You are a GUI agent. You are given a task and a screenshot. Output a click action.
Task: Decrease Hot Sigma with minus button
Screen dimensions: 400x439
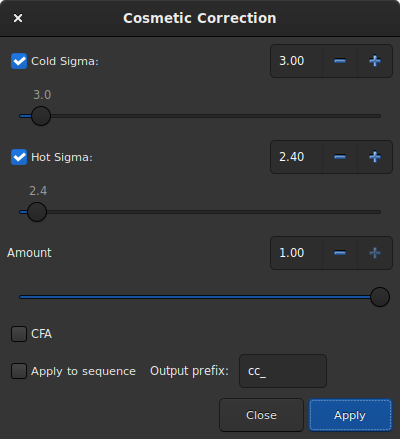tap(340, 157)
